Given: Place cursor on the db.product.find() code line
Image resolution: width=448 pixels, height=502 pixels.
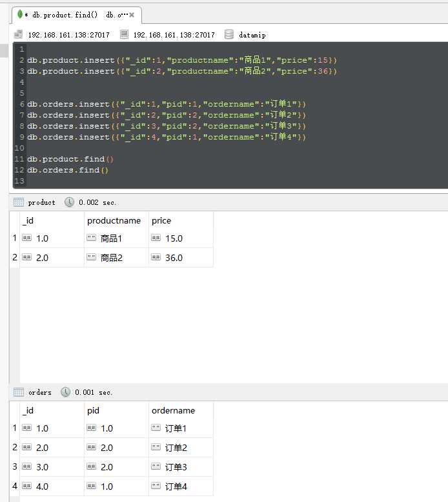Looking at the screenshot, I should click(70, 159).
